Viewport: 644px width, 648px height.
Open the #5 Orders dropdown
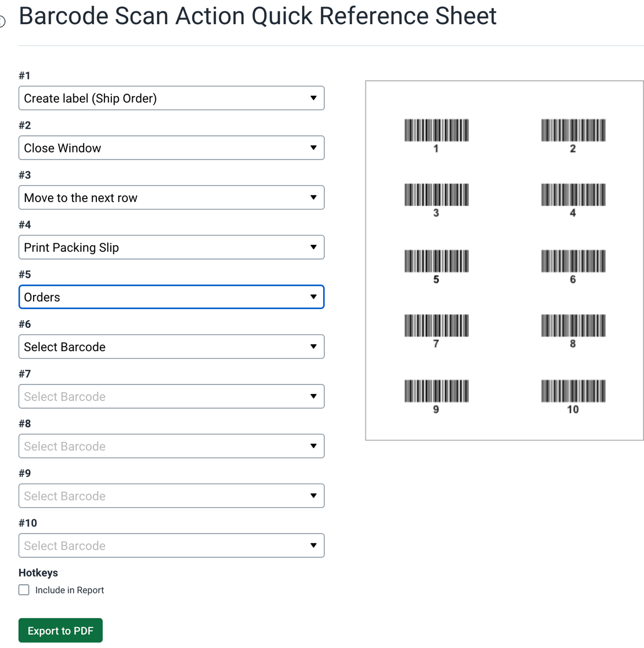pos(171,296)
